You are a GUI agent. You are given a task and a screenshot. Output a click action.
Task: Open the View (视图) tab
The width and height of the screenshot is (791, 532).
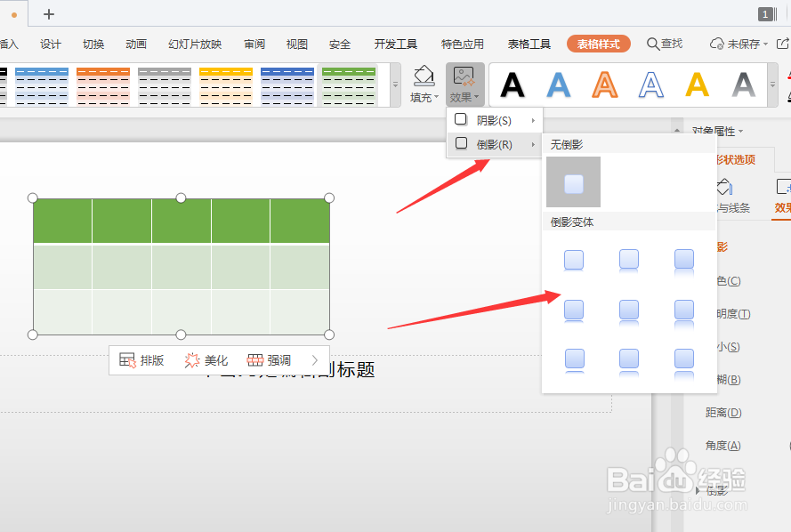click(x=296, y=44)
